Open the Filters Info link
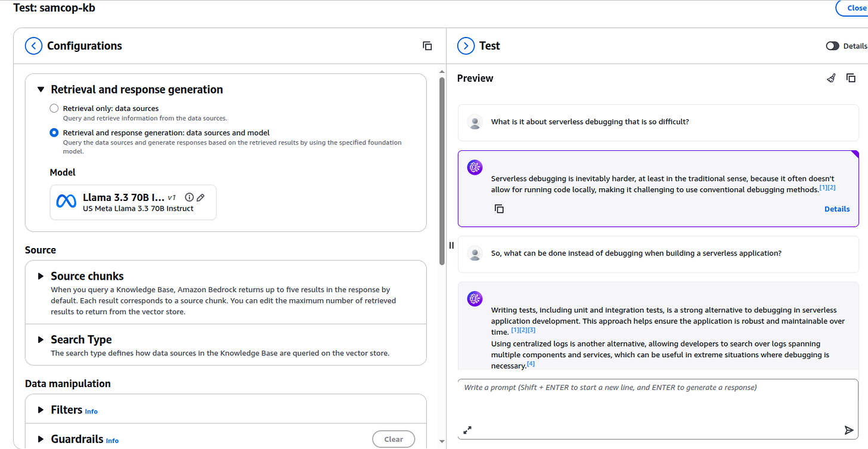868x449 pixels. coord(91,411)
